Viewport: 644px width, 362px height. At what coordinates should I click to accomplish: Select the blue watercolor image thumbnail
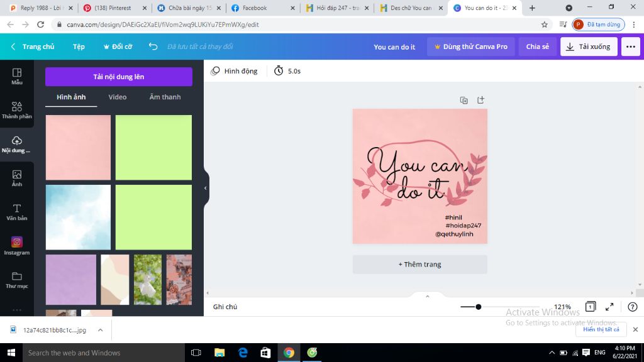tap(78, 217)
